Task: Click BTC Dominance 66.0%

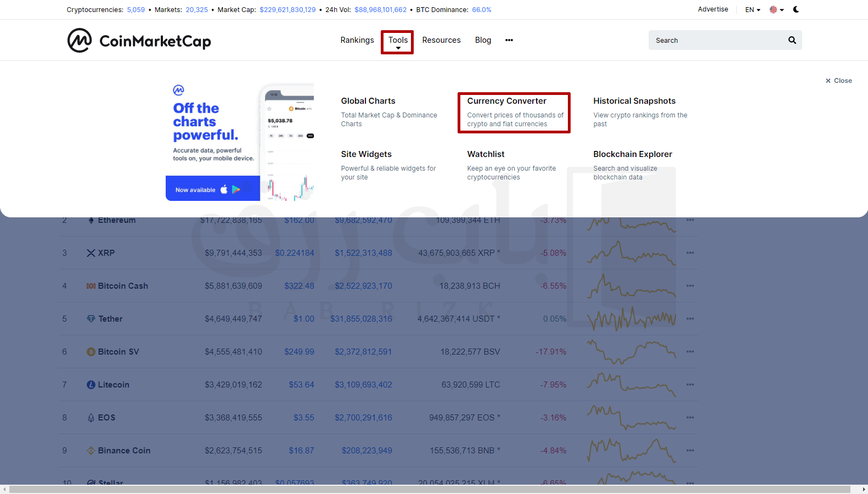Action: click(482, 10)
